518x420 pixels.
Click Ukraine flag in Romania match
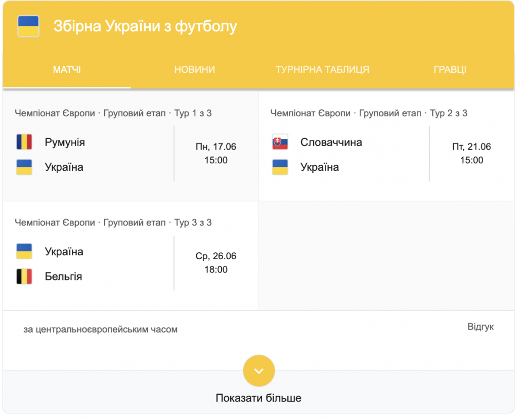tap(24, 167)
